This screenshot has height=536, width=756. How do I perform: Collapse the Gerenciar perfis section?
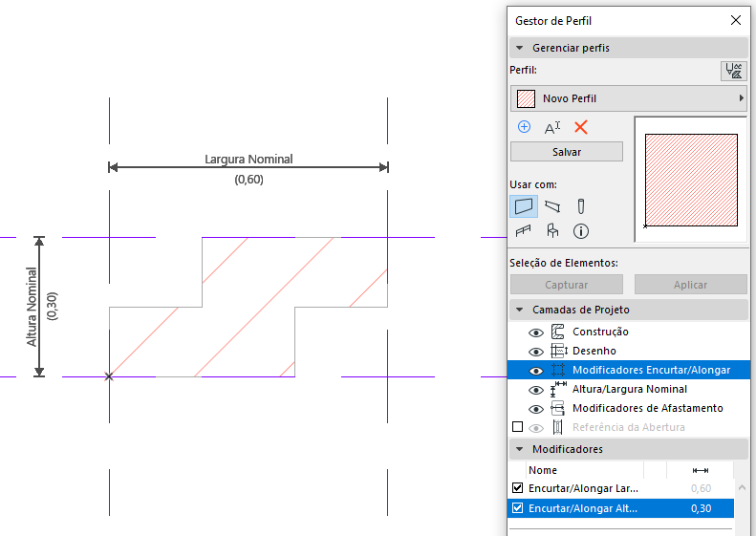pos(519,48)
